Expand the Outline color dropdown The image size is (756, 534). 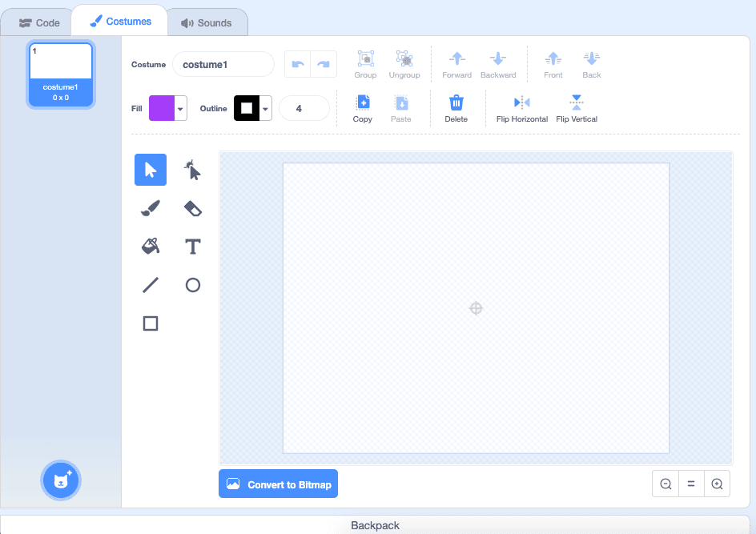pyautogui.click(x=265, y=109)
